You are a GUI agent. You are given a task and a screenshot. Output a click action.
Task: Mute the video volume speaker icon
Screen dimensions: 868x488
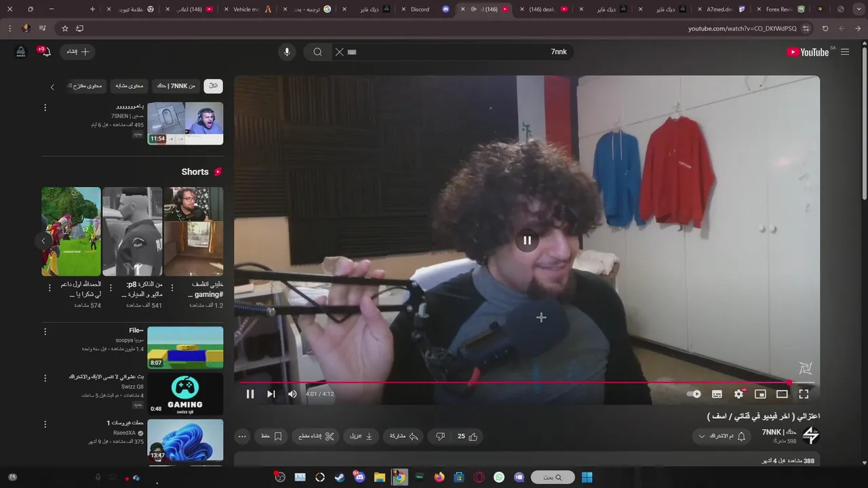292,394
